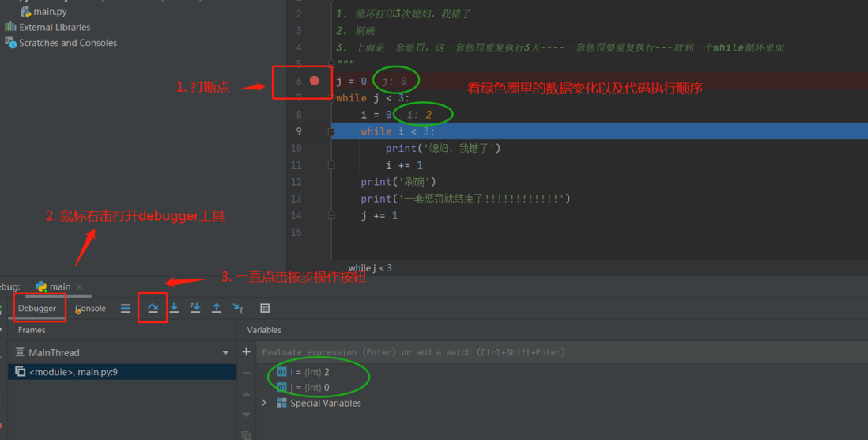Viewport: 868px width, 440px height.
Task: Click the 'while j < 3' breadcrumb
Action: [370, 268]
